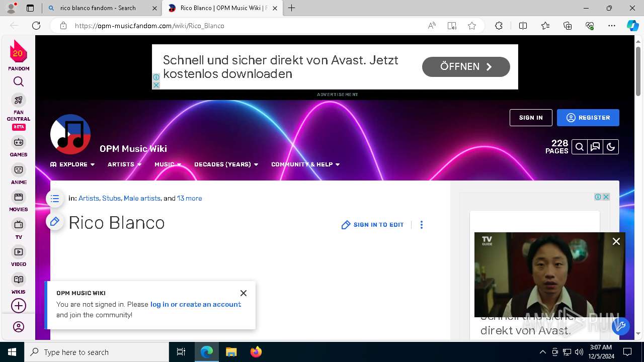Screen dimensions: 644x362
Task: Open Windows Start menu
Action: [x=12, y=352]
